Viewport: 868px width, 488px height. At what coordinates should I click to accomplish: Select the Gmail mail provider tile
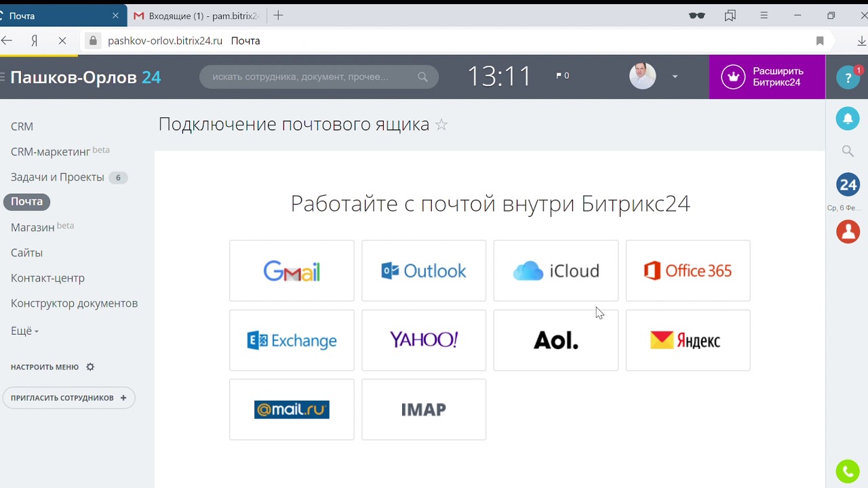point(292,270)
